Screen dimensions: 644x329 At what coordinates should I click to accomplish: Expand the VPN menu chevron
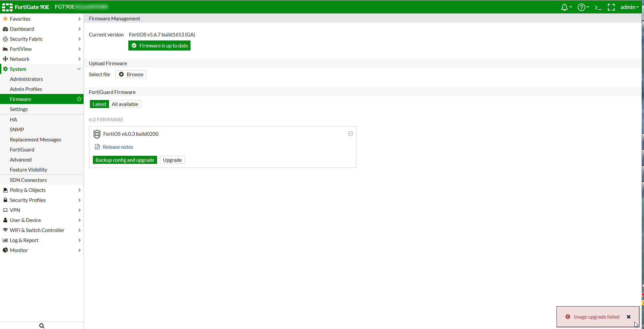(x=80, y=210)
